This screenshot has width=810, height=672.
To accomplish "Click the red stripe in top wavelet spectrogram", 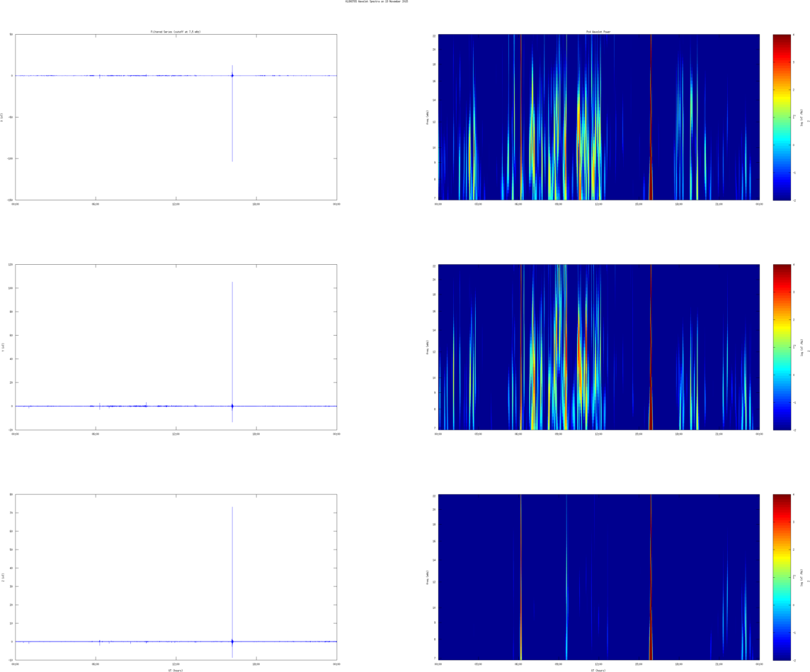I will [651, 118].
